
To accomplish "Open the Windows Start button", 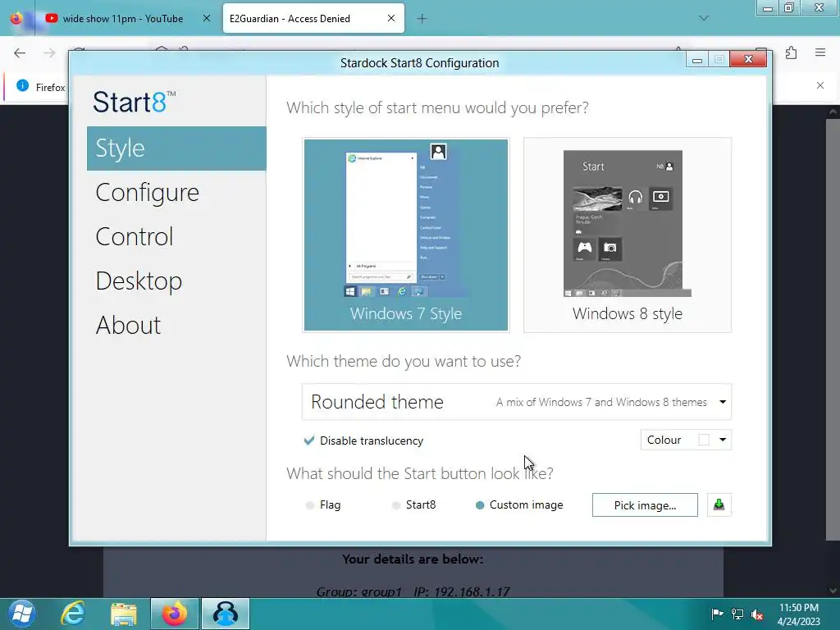I will tap(21, 614).
